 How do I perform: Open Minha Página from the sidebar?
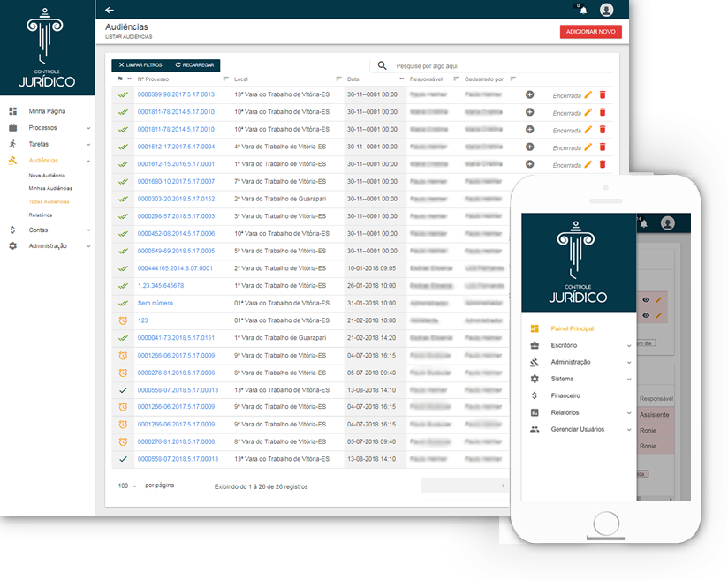pyautogui.click(x=47, y=111)
